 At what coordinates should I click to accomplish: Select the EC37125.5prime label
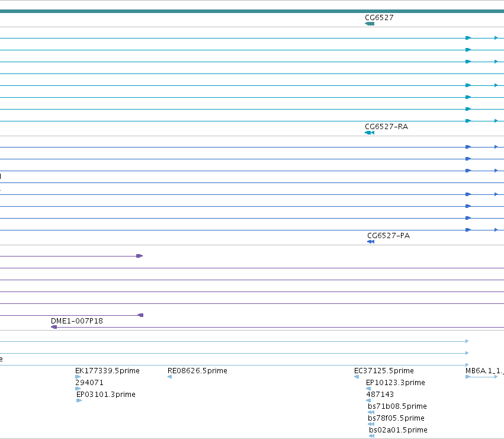pyautogui.click(x=384, y=371)
